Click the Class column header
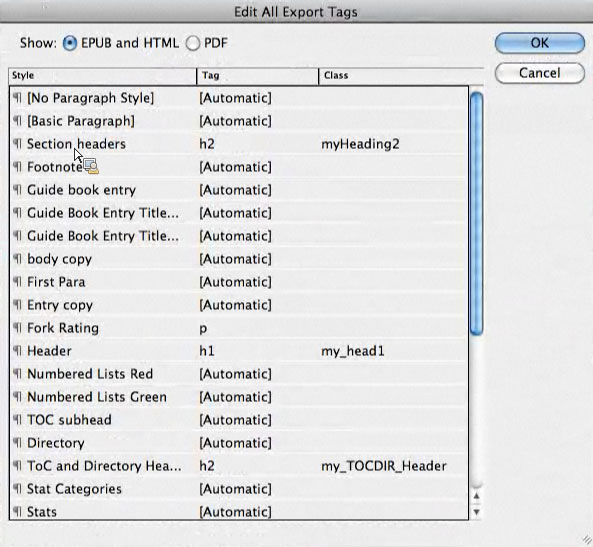 coord(401,76)
